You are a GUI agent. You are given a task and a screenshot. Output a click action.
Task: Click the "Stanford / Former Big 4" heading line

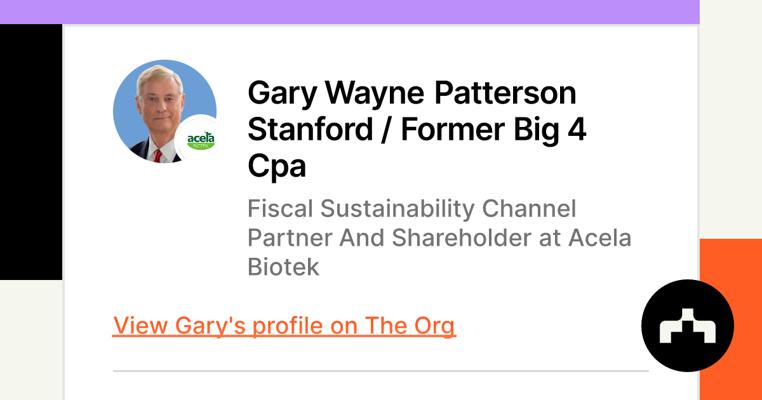tap(416, 130)
